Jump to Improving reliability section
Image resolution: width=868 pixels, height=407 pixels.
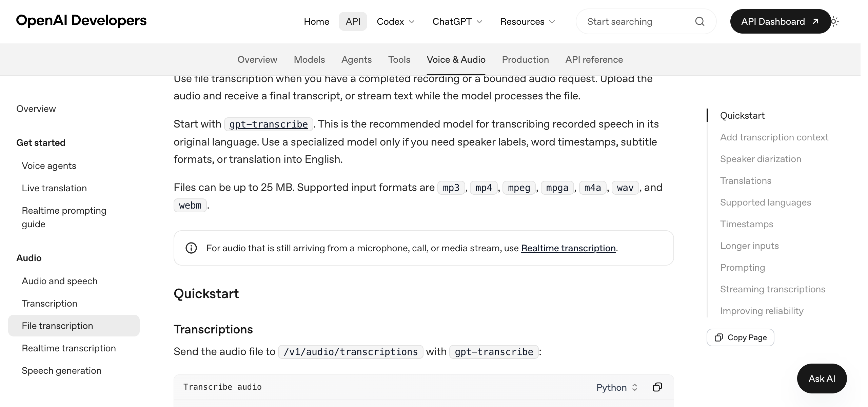762,311
